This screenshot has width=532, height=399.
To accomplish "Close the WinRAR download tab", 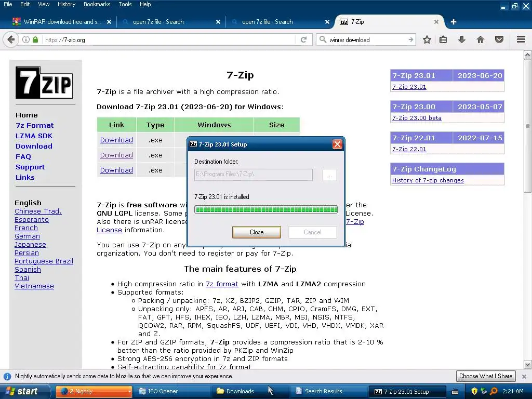I will point(109,22).
